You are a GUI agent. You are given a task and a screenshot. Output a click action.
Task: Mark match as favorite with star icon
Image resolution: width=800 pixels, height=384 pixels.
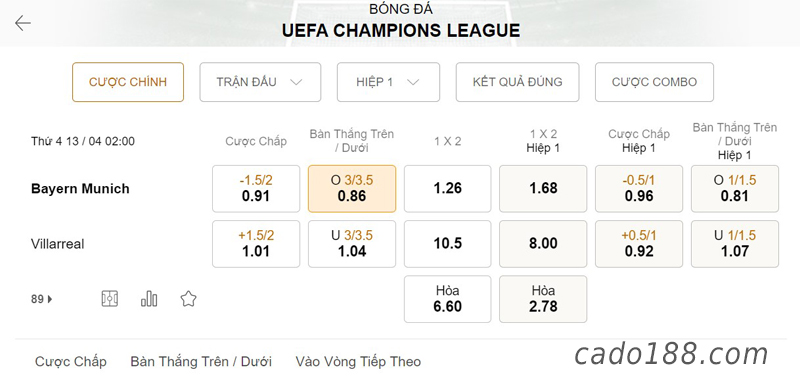[188, 299]
